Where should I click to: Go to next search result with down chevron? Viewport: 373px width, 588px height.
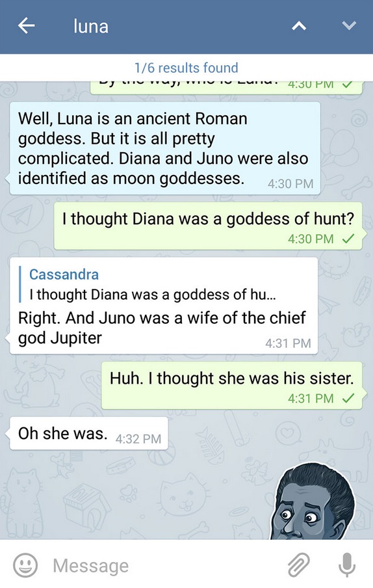[349, 25]
